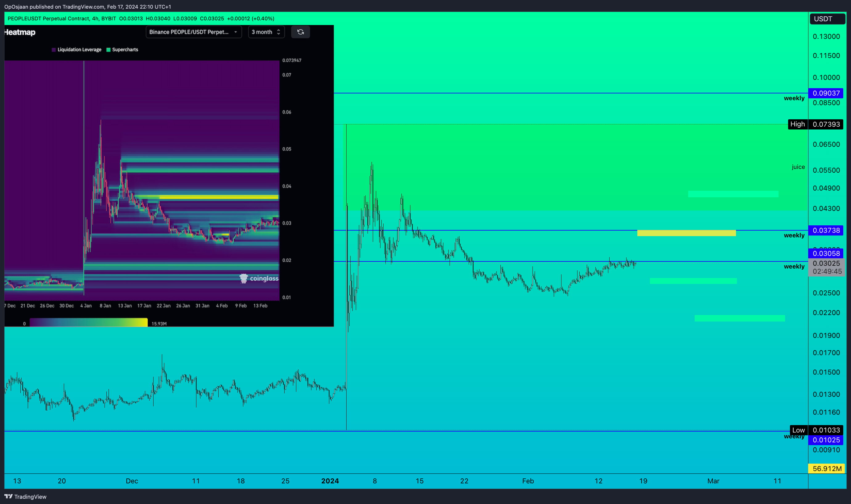Click the Dec label on time axis
The image size is (851, 504).
[132, 481]
